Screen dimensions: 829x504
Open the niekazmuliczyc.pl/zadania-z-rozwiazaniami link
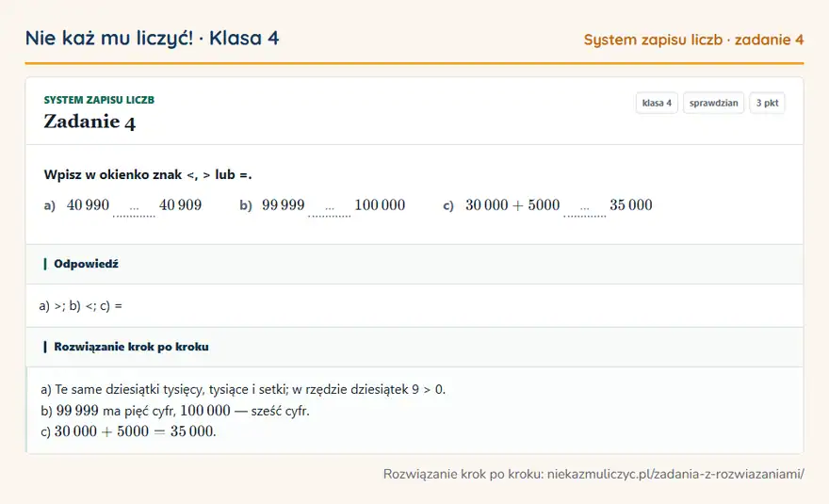click(x=675, y=474)
